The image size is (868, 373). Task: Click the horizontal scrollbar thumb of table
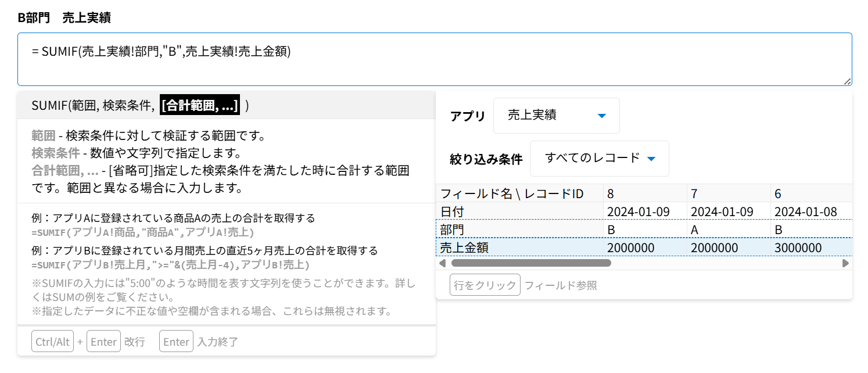tap(530, 263)
